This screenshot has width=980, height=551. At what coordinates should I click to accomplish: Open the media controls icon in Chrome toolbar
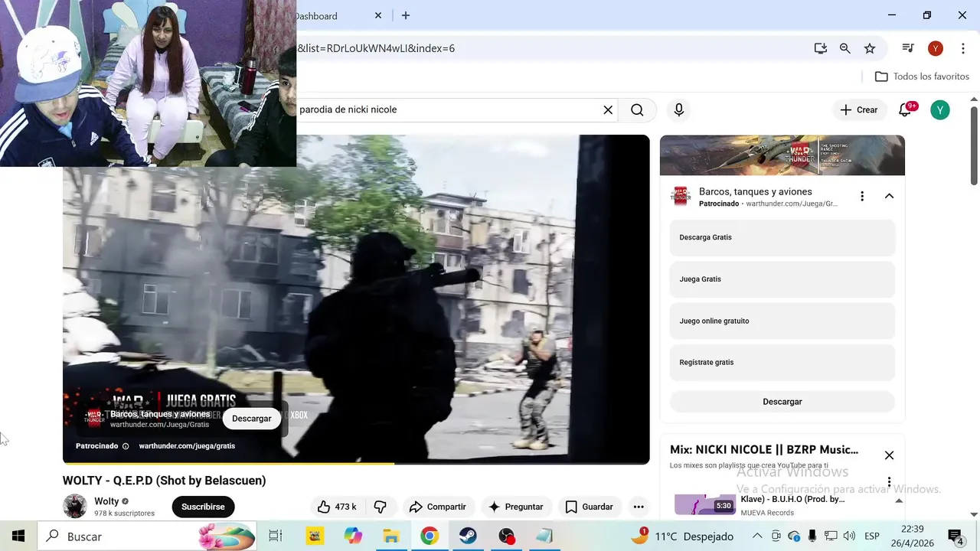pos(908,48)
